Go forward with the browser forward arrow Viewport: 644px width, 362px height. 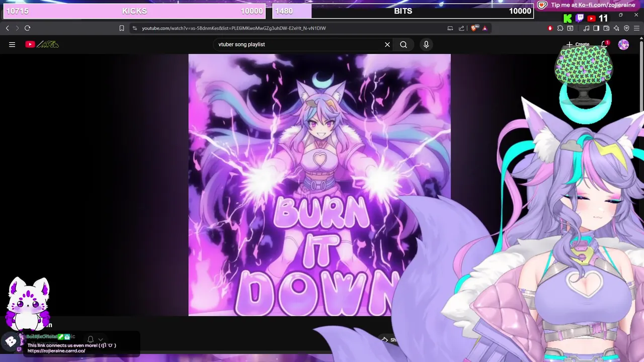pos(17,28)
